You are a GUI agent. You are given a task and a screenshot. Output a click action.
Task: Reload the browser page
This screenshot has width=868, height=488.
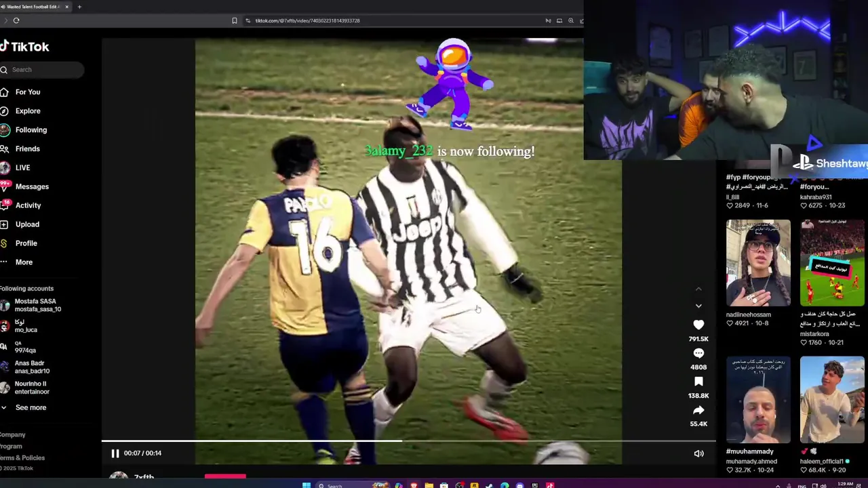(16, 20)
